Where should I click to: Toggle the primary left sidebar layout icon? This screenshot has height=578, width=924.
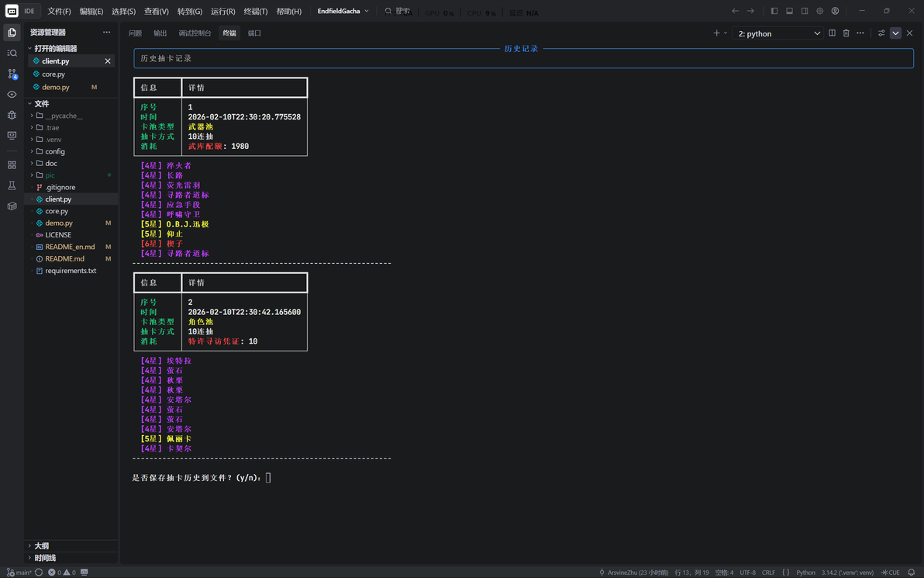tap(774, 11)
